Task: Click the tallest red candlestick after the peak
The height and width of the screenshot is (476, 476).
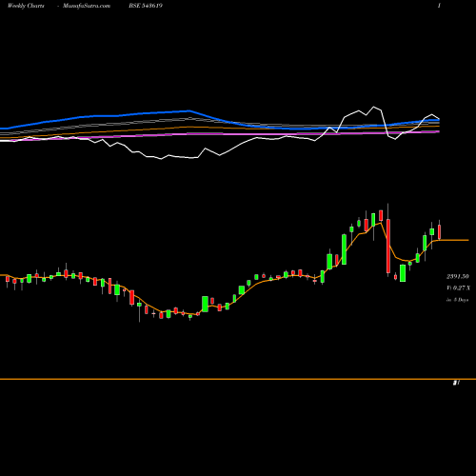Action: (388, 246)
